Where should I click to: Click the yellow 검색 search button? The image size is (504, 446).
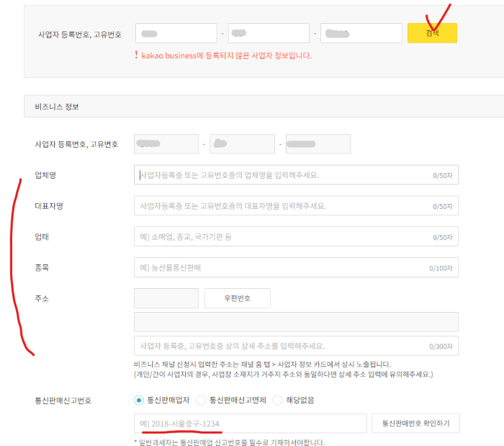(x=432, y=33)
